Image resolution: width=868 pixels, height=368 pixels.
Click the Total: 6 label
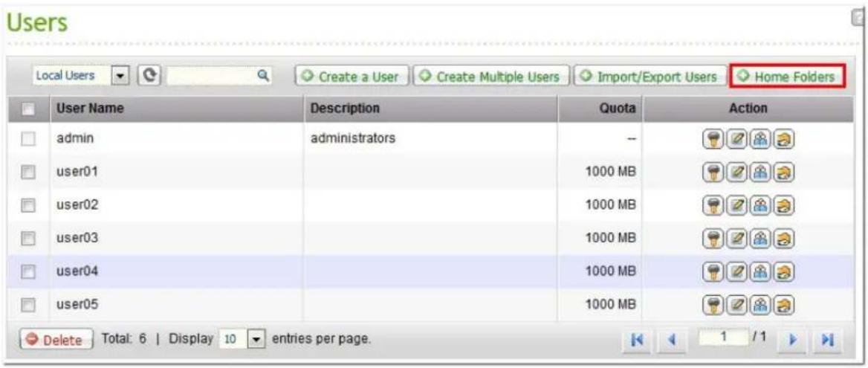(x=125, y=338)
